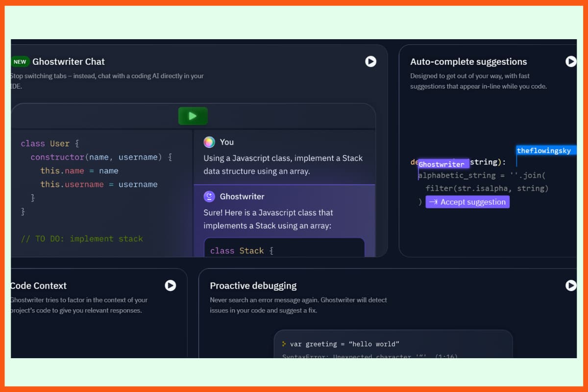The width and height of the screenshot is (588, 392).
Task: Click the yellow warning icon beside var greeting
Action: tap(283, 344)
